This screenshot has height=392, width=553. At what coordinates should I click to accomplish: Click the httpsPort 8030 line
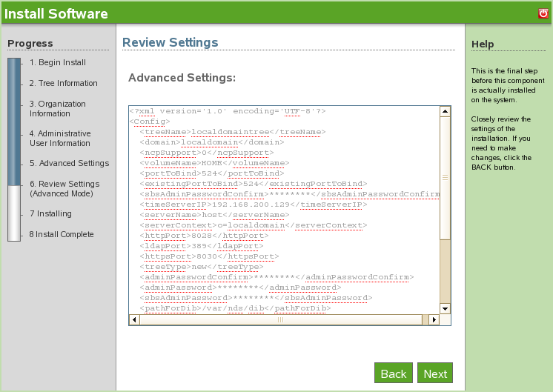(209, 256)
